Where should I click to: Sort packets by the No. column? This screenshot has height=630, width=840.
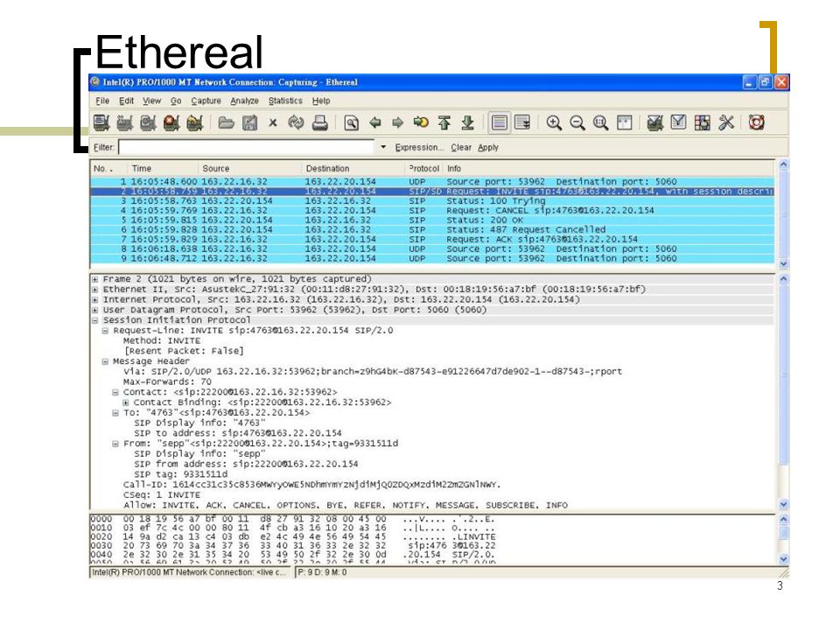click(x=108, y=168)
